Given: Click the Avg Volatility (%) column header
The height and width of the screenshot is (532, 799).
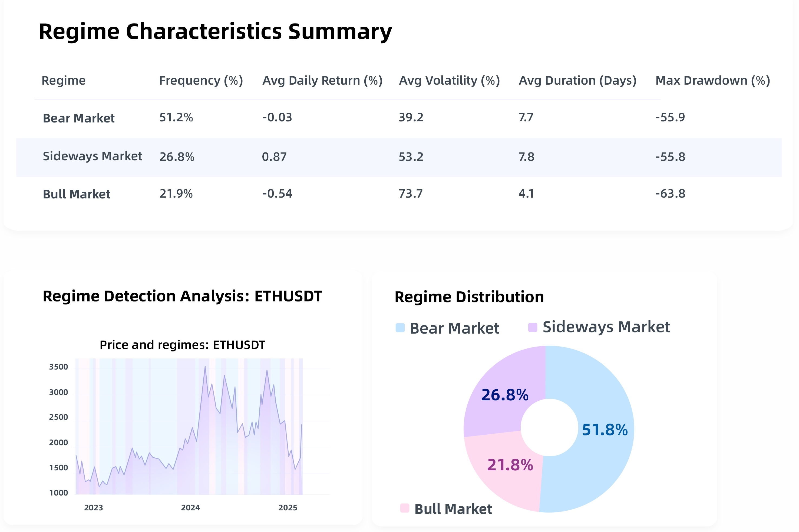Looking at the screenshot, I should point(449,81).
